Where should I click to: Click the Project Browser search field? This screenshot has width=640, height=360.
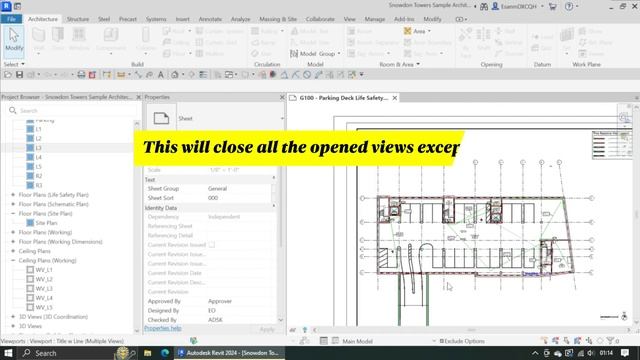click(73, 111)
